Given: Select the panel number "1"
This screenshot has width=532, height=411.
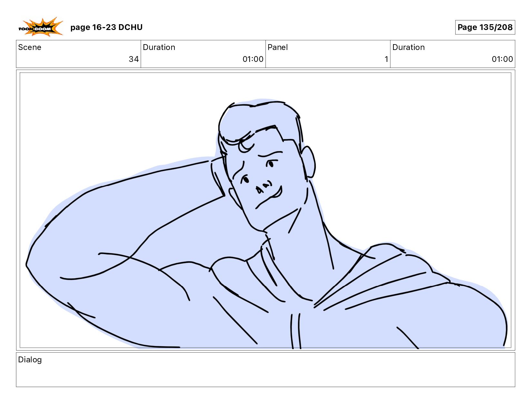Looking at the screenshot, I should [x=386, y=59].
